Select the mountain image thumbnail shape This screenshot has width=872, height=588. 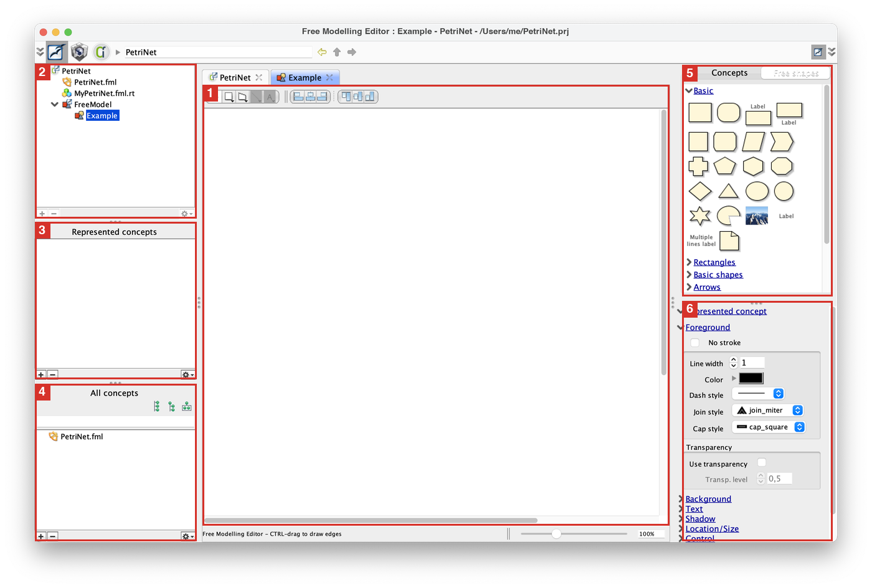point(757,216)
